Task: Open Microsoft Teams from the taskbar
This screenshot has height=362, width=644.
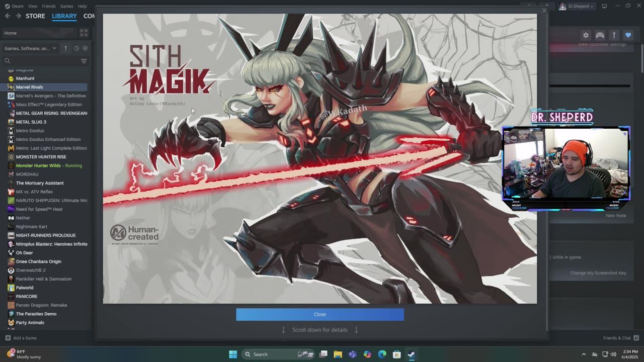Action: coord(353,354)
